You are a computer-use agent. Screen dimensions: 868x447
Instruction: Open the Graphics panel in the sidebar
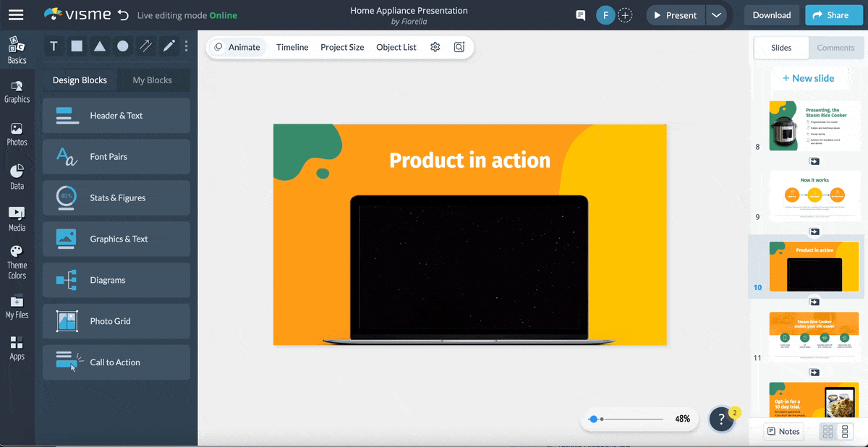(17, 90)
